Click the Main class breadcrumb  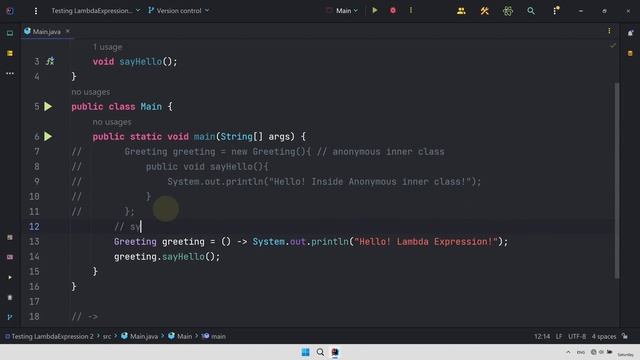(180, 337)
